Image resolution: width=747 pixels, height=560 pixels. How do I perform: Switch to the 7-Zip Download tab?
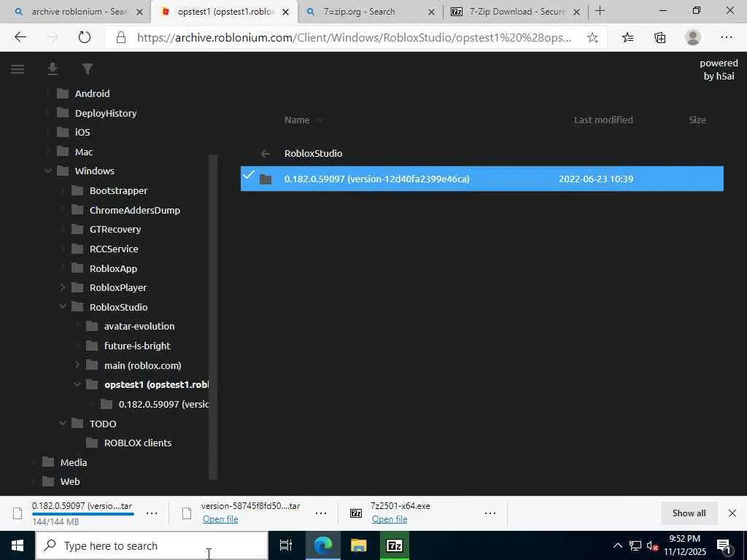click(515, 12)
